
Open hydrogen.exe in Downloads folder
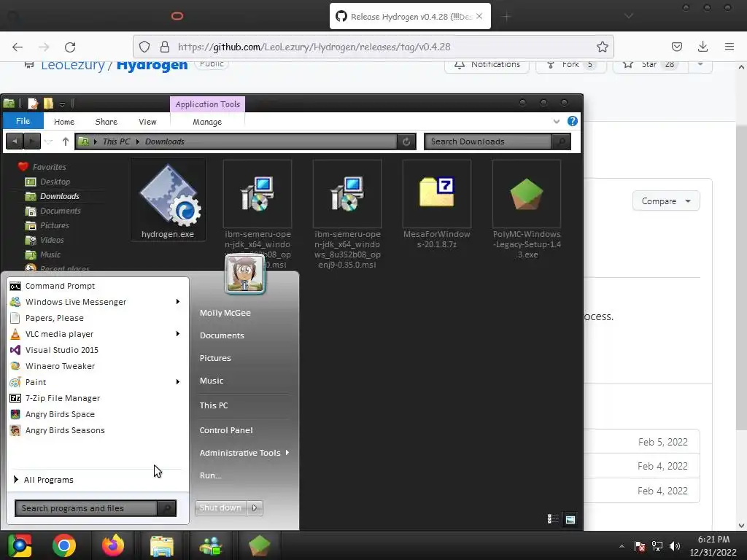click(x=168, y=200)
